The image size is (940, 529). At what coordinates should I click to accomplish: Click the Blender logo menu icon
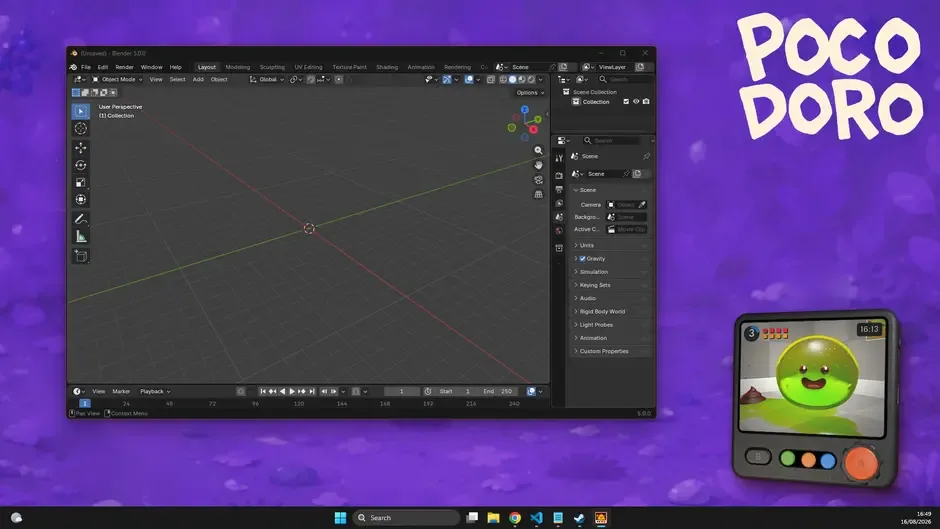pyautogui.click(x=73, y=67)
